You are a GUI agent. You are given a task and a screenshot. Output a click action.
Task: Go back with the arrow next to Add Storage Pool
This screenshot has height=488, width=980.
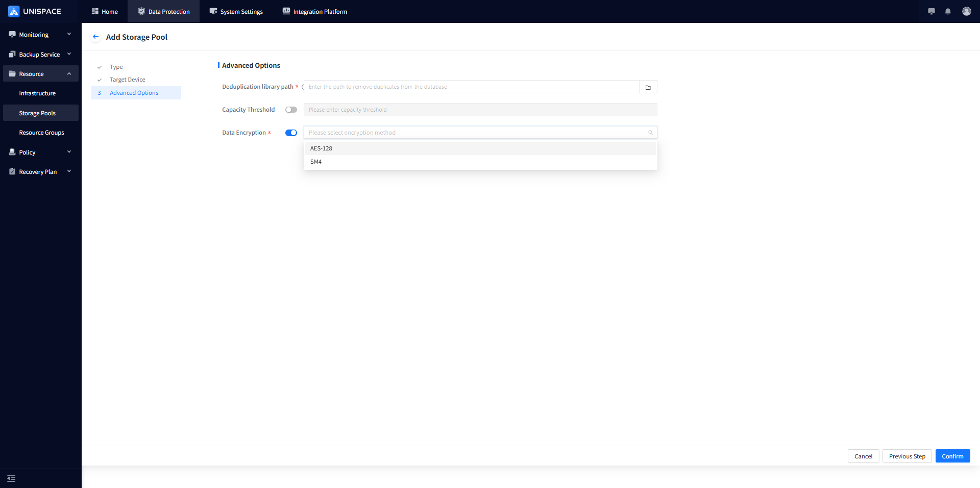95,37
